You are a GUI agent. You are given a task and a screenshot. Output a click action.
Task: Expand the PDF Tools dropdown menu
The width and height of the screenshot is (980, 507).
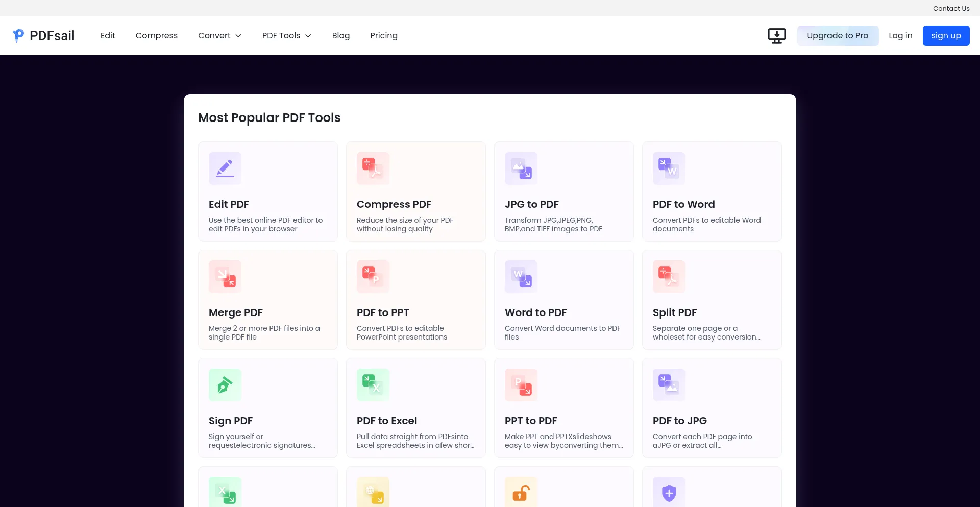(286, 36)
